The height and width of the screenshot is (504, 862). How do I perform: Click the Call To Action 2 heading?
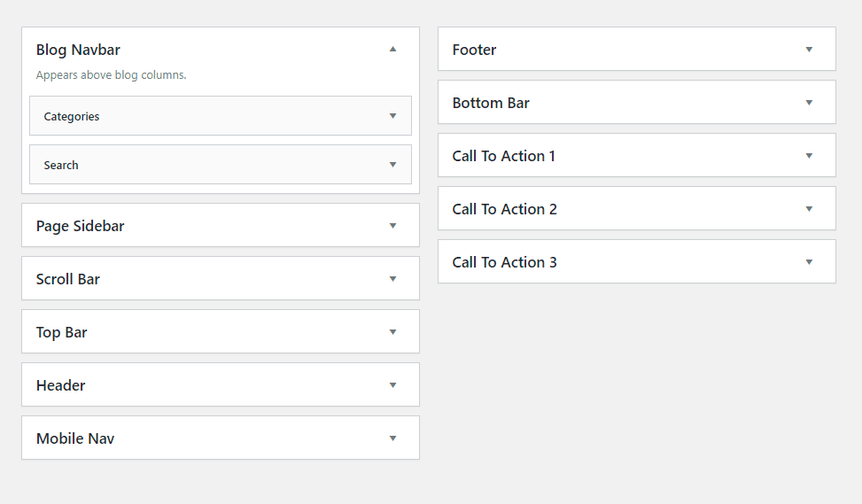505,209
